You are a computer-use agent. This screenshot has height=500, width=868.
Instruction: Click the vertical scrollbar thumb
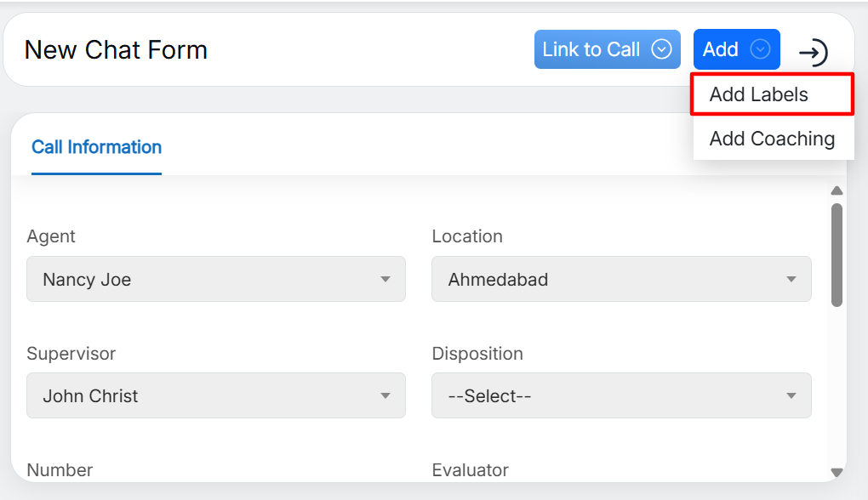837,254
